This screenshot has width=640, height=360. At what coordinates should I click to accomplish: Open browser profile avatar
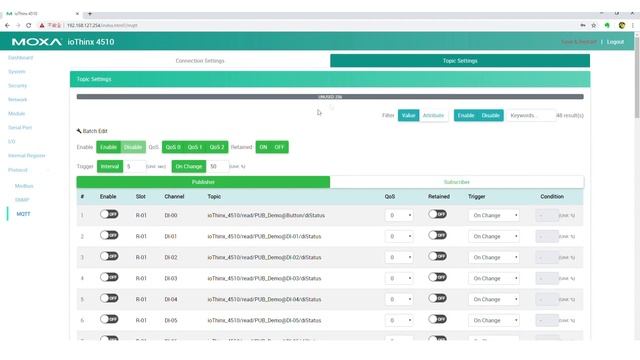(x=622, y=25)
